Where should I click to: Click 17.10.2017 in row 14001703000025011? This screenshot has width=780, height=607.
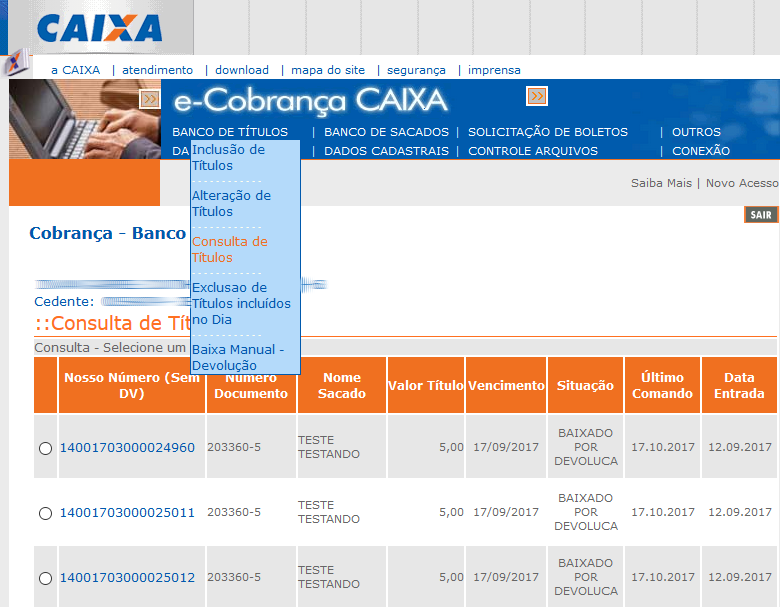coord(663,512)
